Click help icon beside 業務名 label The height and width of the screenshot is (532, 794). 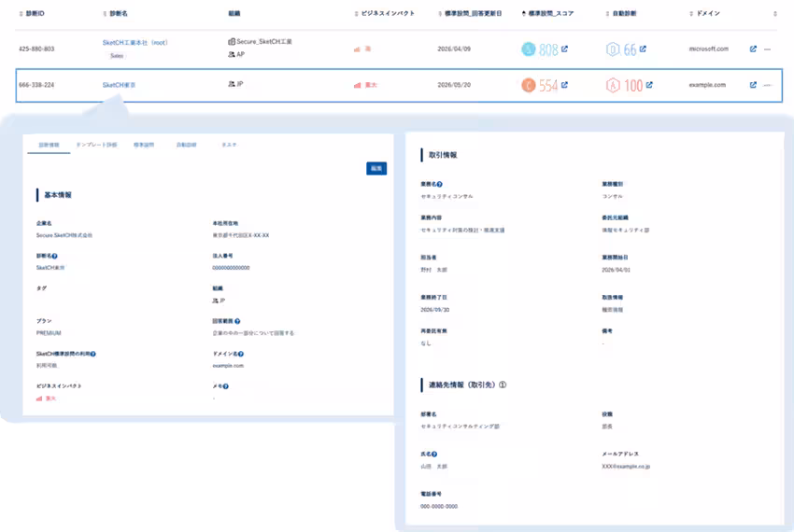440,185
